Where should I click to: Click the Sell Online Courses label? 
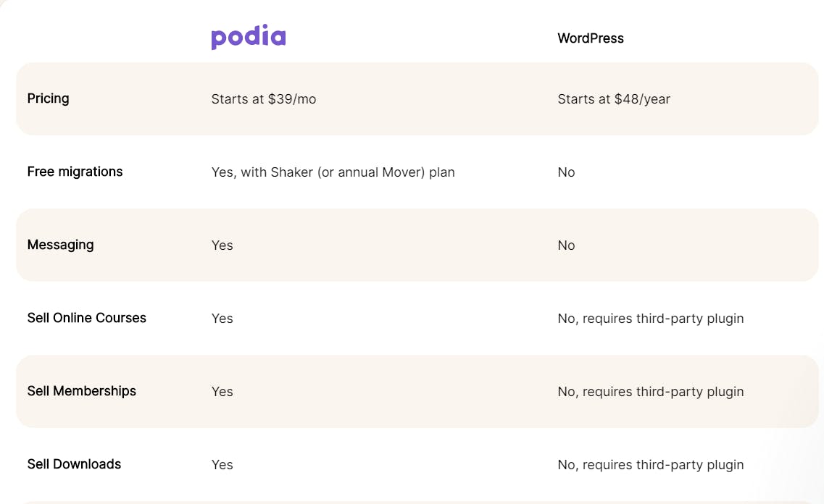click(x=87, y=318)
